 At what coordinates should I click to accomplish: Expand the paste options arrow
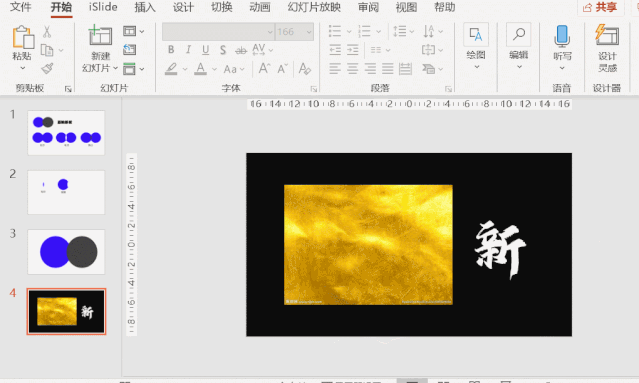point(22,68)
